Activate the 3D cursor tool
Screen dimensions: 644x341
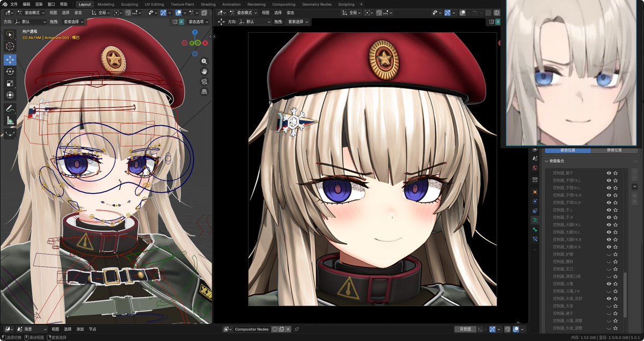10,47
